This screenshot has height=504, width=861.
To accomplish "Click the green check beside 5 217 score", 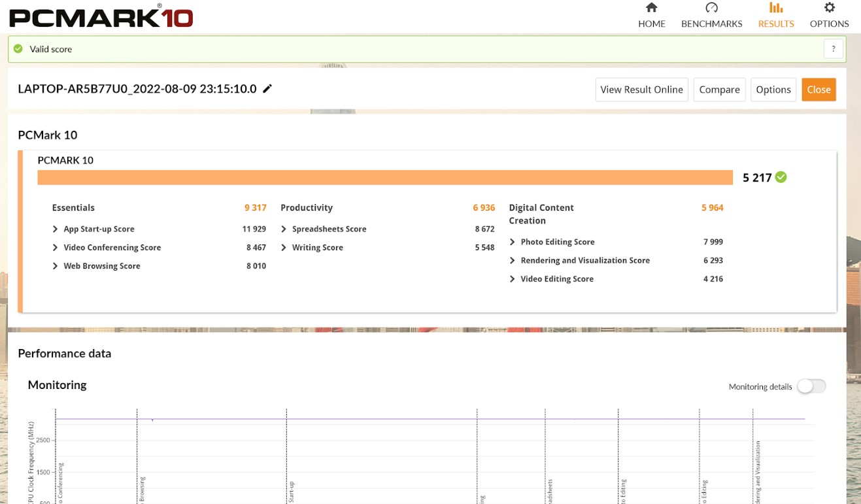I will 781,177.
